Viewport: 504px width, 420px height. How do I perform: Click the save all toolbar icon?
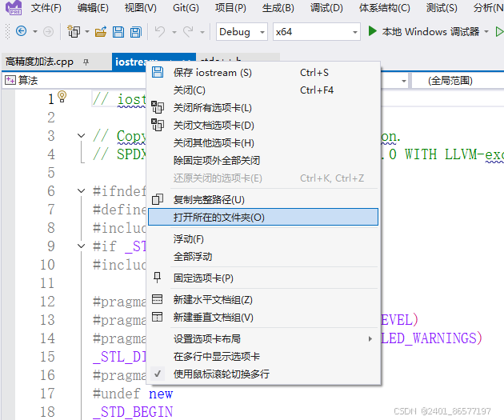coord(136,32)
